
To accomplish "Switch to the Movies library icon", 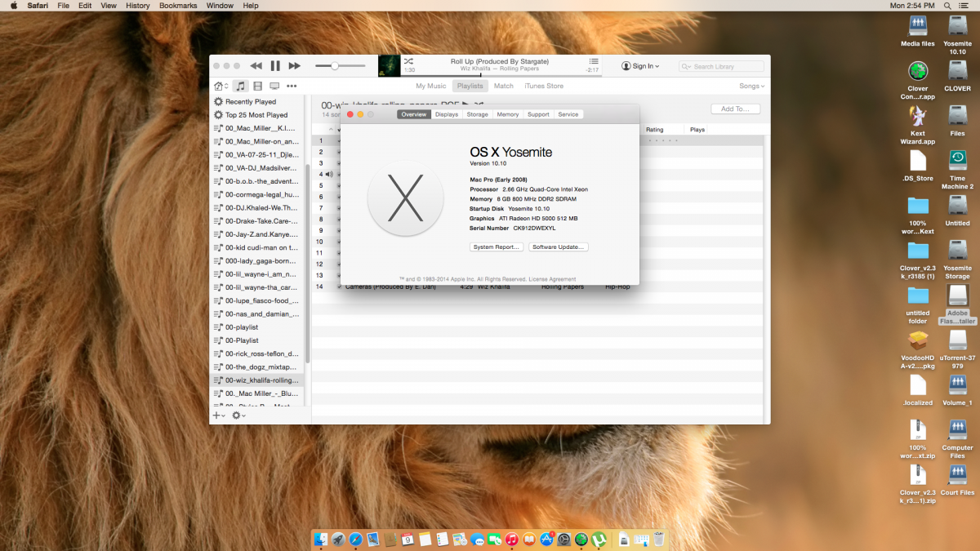I will point(258,86).
